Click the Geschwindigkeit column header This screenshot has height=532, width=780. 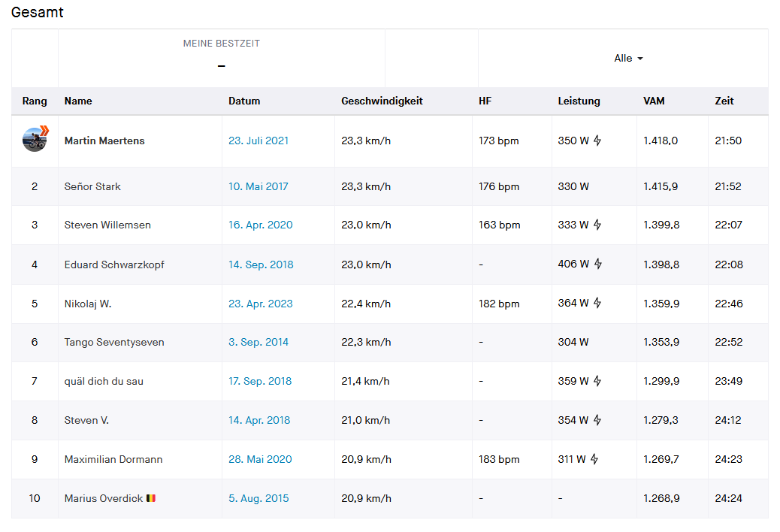[x=382, y=101]
